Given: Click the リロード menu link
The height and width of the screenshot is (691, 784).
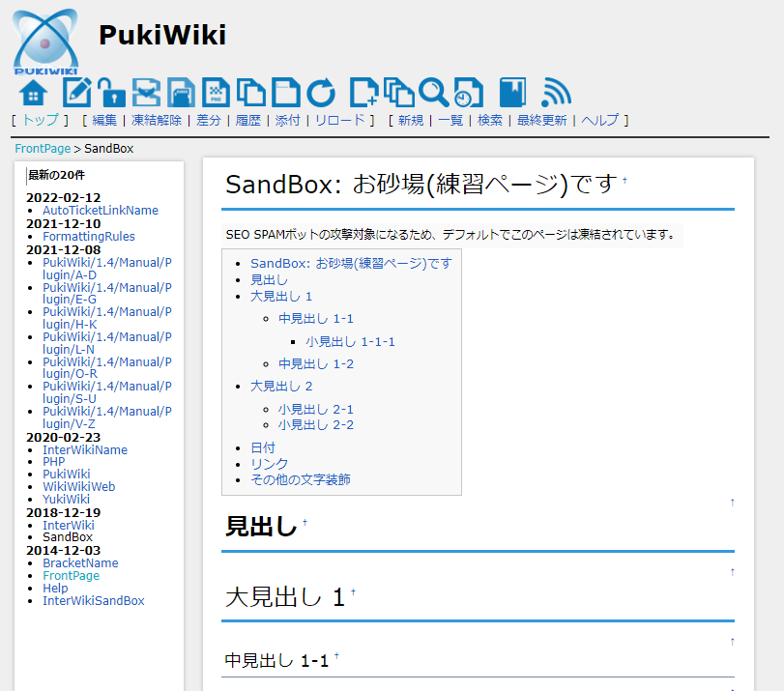Looking at the screenshot, I should [340, 120].
